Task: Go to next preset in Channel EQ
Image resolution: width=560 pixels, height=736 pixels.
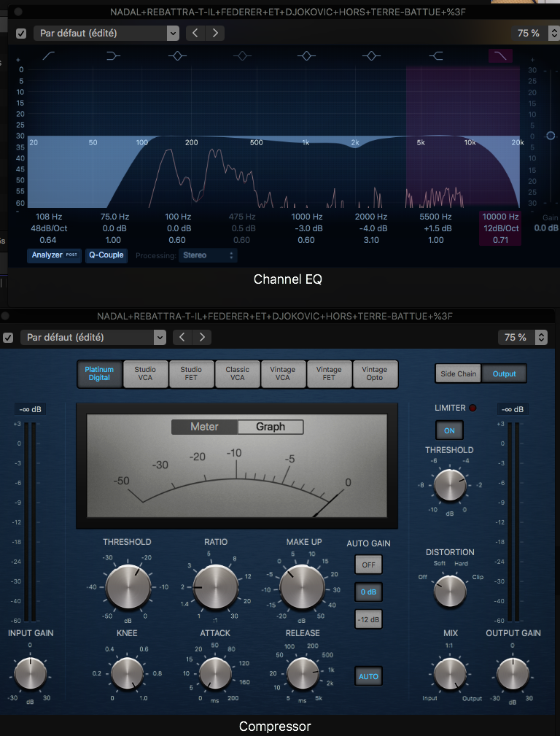Action: pos(215,34)
